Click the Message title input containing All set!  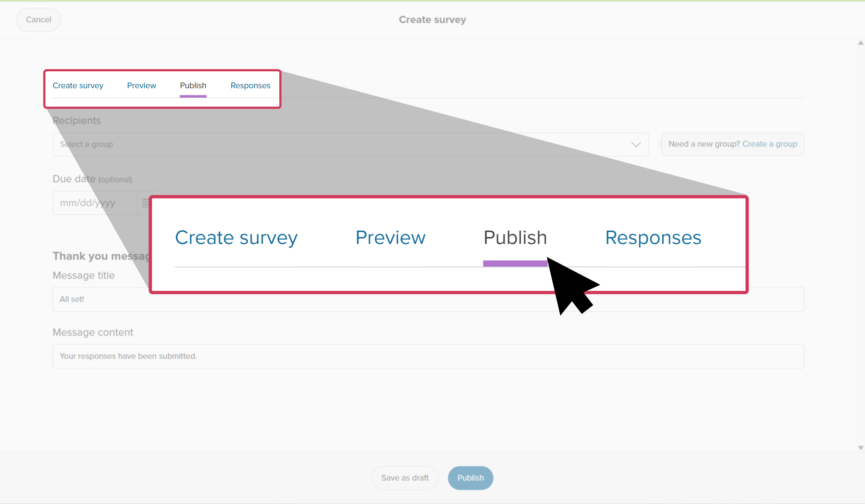point(428,299)
